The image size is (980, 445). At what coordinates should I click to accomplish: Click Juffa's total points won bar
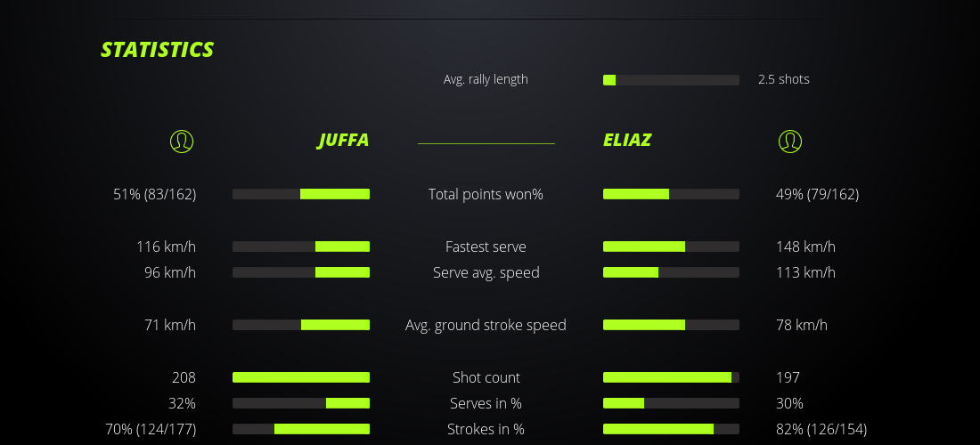coord(301,194)
